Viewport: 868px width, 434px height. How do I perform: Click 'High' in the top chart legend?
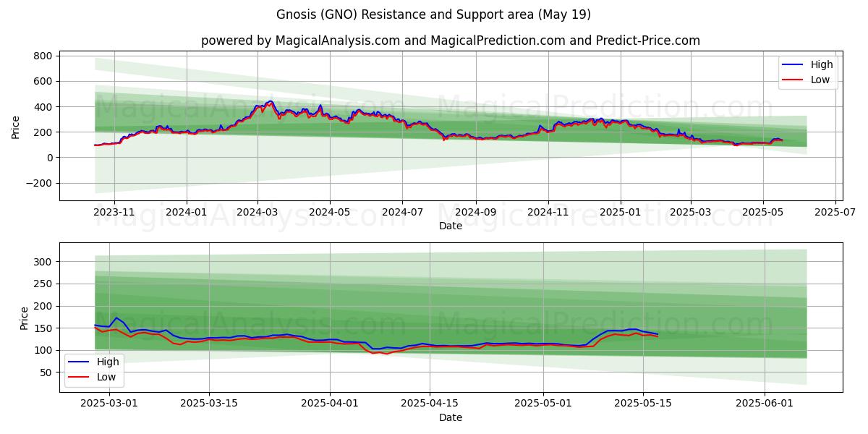click(x=822, y=64)
